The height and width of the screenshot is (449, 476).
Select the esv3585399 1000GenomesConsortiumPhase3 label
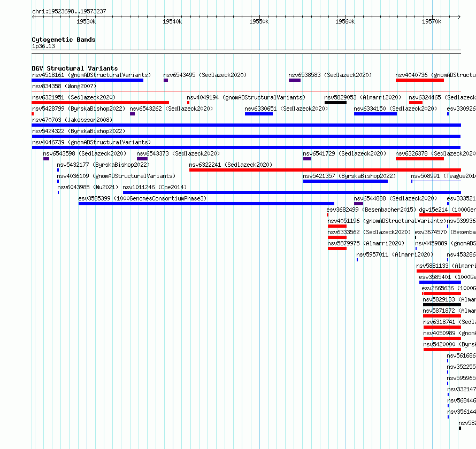click(x=142, y=198)
